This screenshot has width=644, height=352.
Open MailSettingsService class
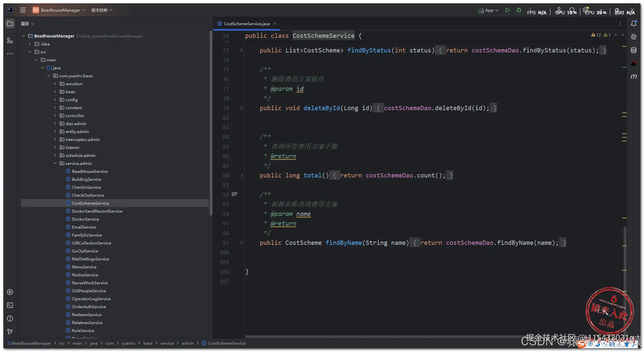[90, 259]
